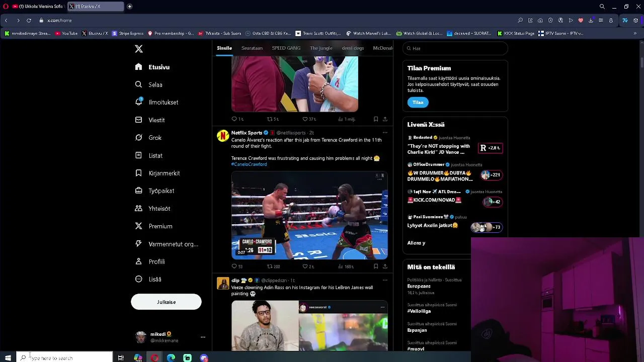This screenshot has width=644, height=362.
Task: Click the x.com/home address bar
Action: 59,21
